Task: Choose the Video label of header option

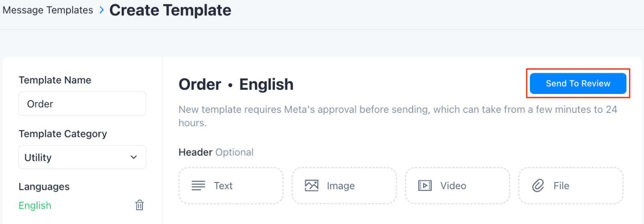Action: pyautogui.click(x=453, y=186)
